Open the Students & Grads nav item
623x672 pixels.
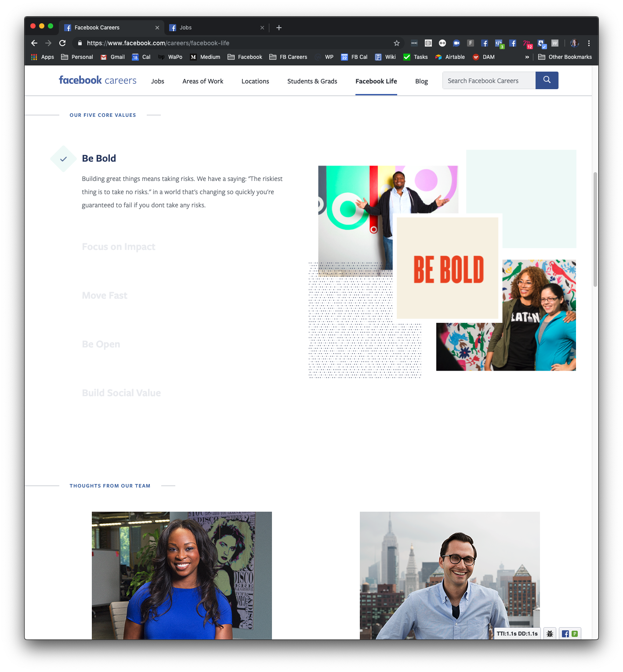(312, 81)
